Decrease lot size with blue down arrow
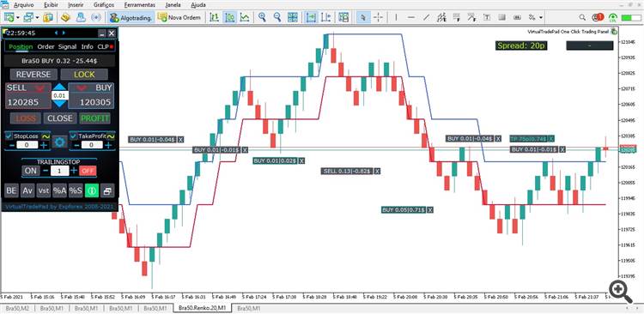The width and height of the screenshot is (644, 314). [60, 104]
